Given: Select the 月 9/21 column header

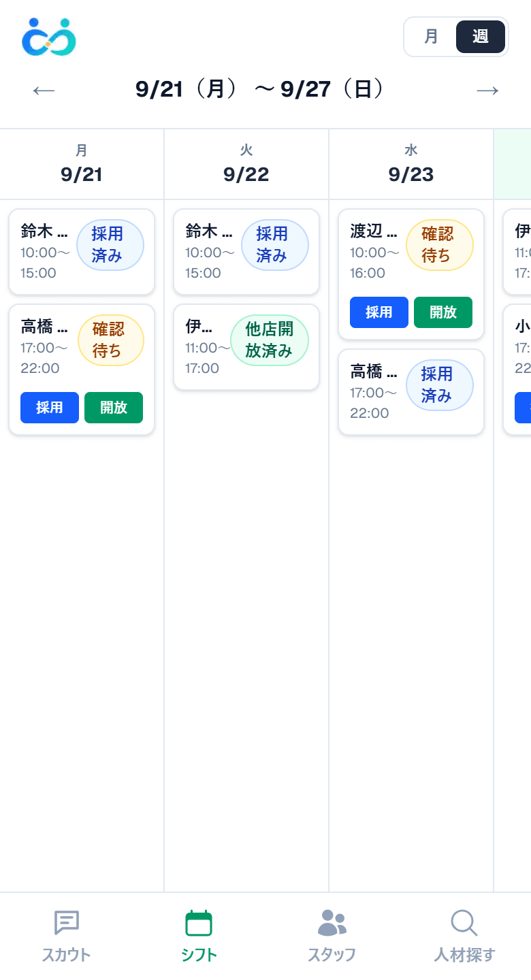Looking at the screenshot, I should click(82, 164).
